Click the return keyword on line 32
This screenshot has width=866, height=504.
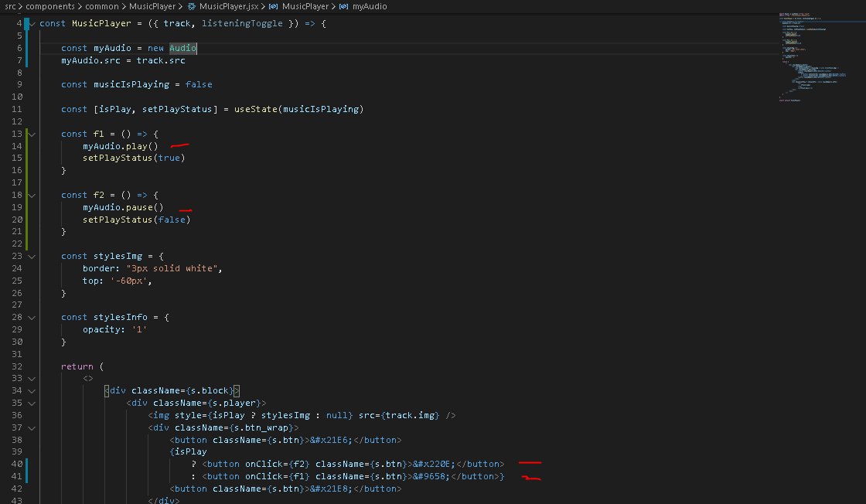click(77, 366)
